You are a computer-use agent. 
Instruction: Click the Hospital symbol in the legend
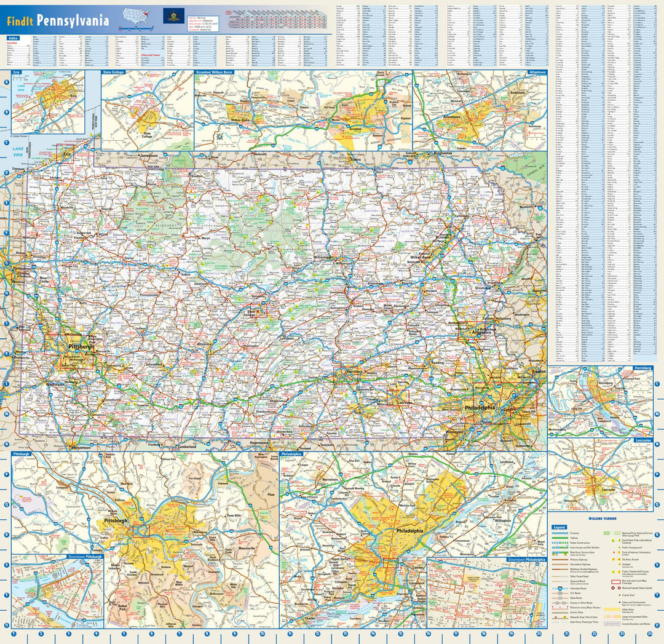[618, 564]
